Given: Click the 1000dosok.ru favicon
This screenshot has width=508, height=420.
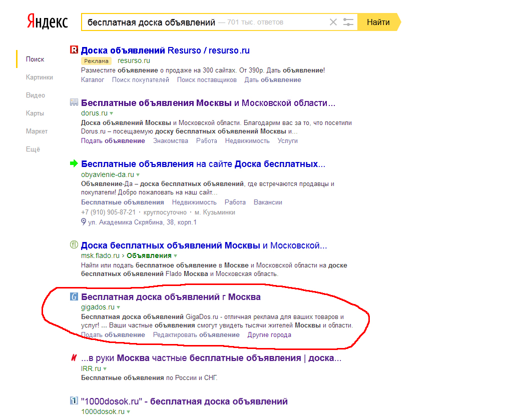Looking at the screenshot, I should pyautogui.click(x=74, y=400).
